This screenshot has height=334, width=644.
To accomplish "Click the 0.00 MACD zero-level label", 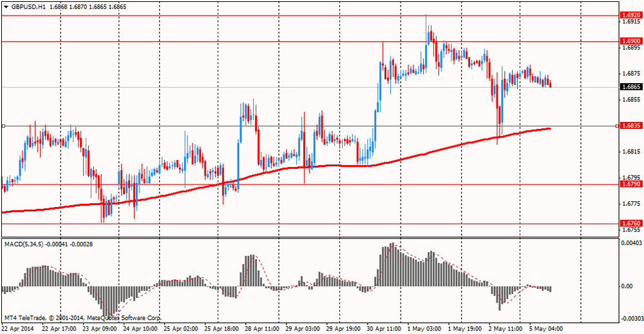I will (x=627, y=286).
